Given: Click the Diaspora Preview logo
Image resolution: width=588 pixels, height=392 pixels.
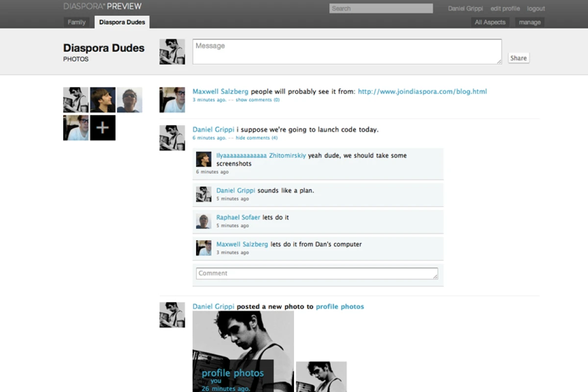Looking at the screenshot, I should [102, 6].
